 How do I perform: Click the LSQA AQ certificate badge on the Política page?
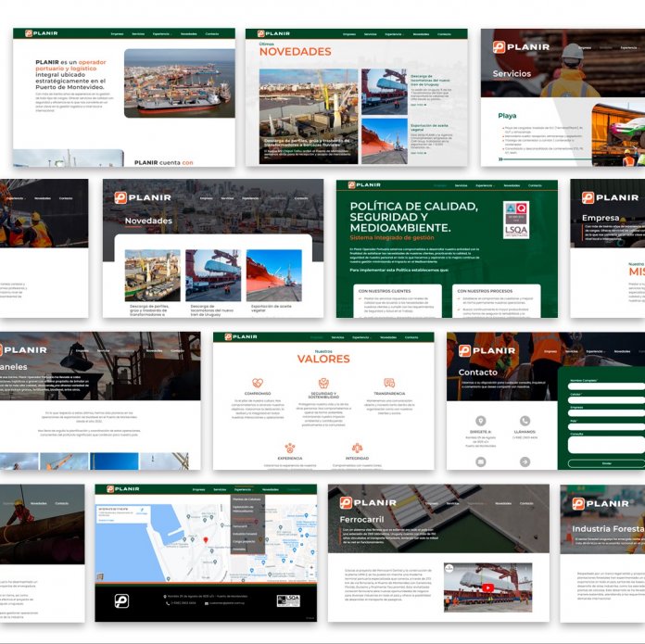(x=516, y=220)
